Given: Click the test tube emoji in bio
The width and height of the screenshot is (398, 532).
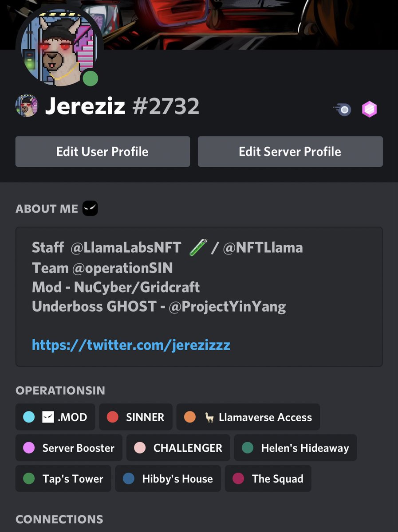Looking at the screenshot, I should pyautogui.click(x=198, y=247).
